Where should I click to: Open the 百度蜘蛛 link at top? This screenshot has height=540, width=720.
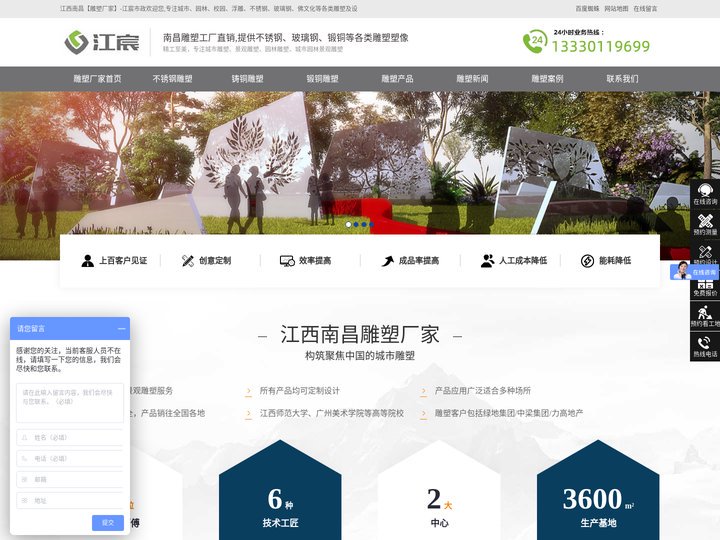point(587,9)
